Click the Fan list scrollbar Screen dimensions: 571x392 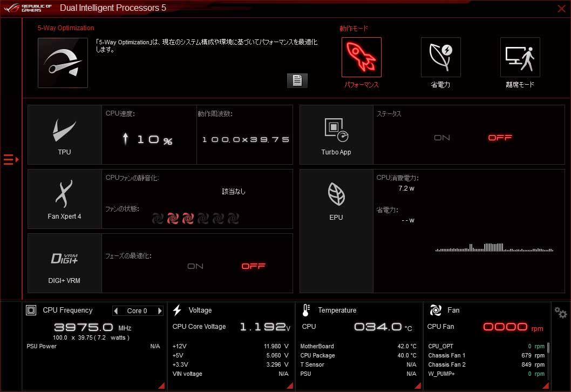[x=548, y=348]
